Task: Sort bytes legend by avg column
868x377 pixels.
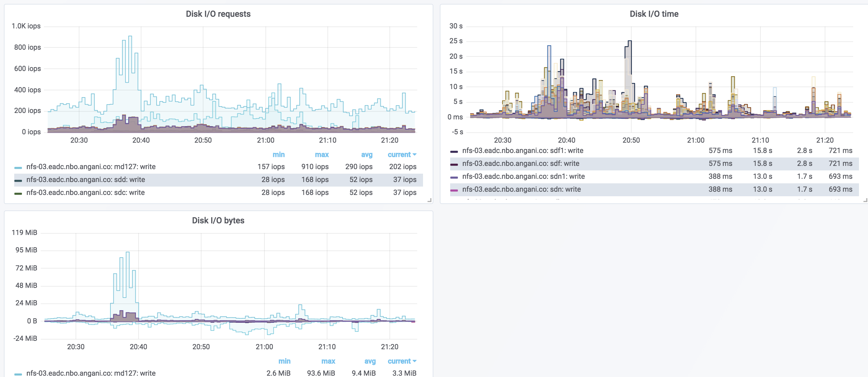Action: click(x=370, y=361)
